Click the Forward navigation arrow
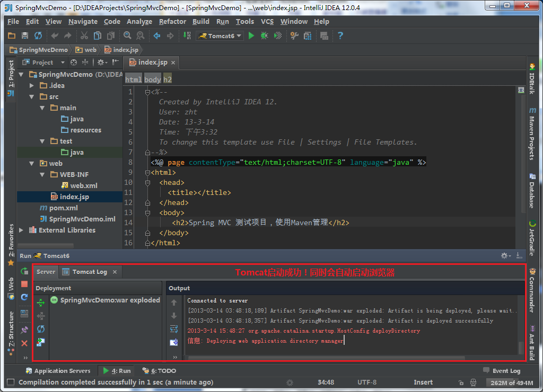Image resolution: width=543 pixels, height=392 pixels. click(x=170, y=35)
